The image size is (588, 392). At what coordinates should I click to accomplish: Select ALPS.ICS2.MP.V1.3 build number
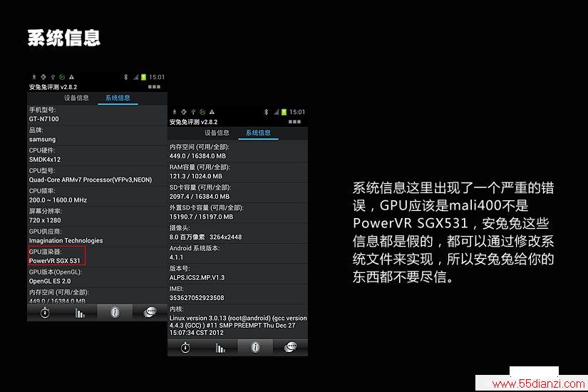(x=197, y=277)
